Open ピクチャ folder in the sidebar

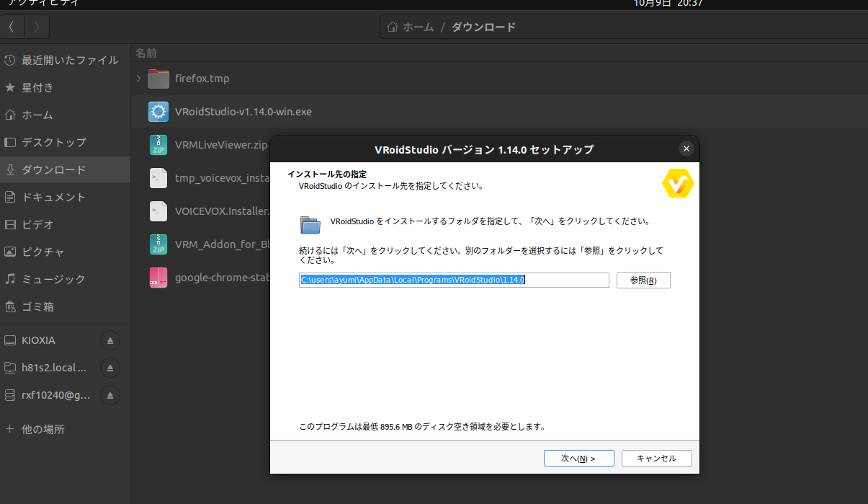65,252
